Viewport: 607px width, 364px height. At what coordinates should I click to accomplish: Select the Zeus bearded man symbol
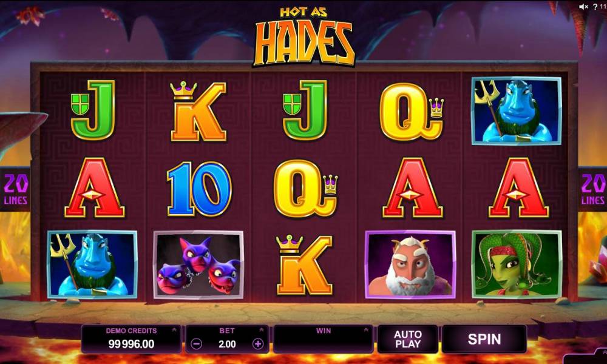(x=410, y=265)
